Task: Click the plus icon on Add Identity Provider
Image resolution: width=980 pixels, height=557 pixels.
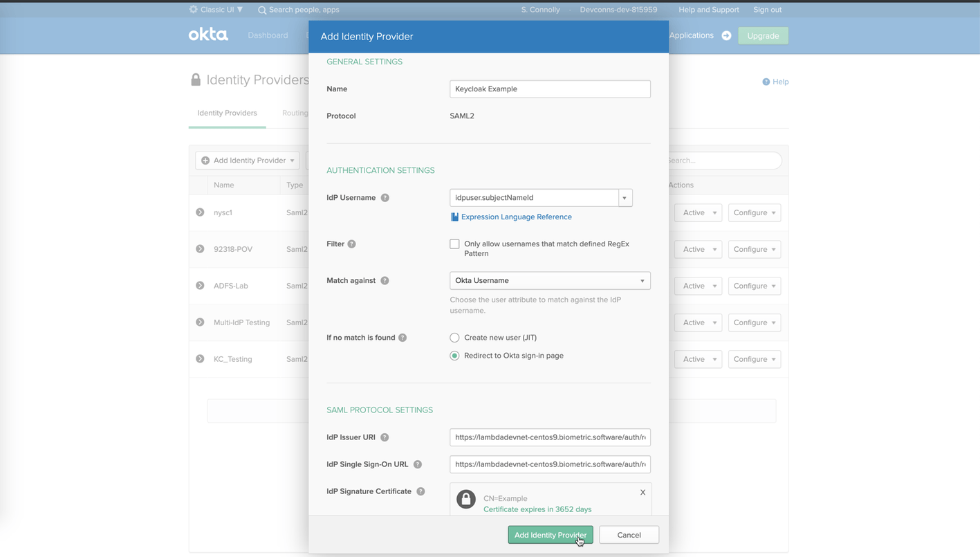Action: [x=206, y=160]
